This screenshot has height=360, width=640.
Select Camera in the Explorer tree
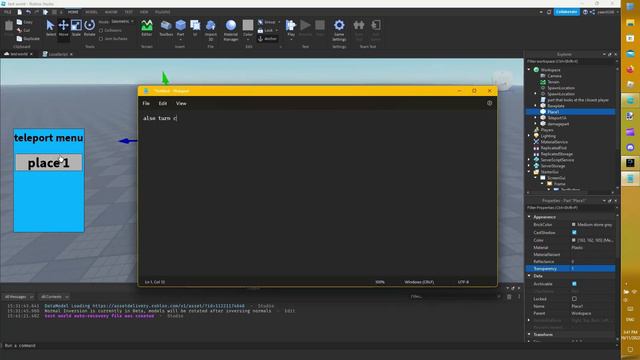pyautogui.click(x=554, y=76)
